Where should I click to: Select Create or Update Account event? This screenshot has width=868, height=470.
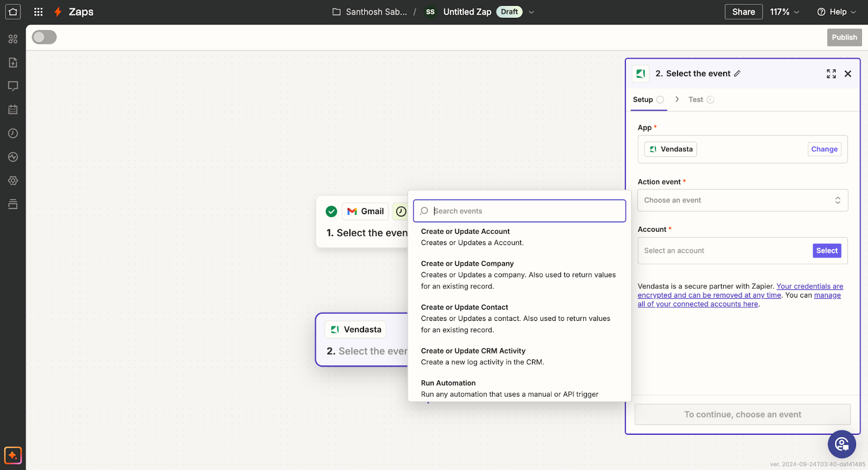[x=519, y=237]
